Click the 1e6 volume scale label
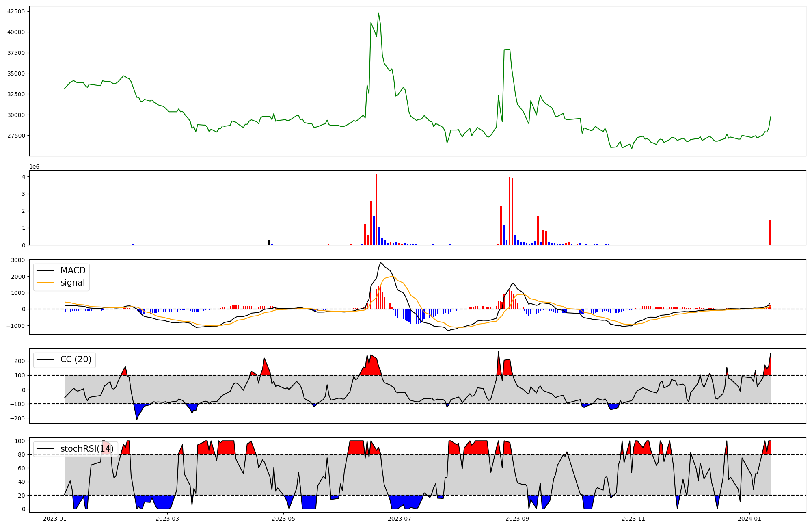 [34, 167]
